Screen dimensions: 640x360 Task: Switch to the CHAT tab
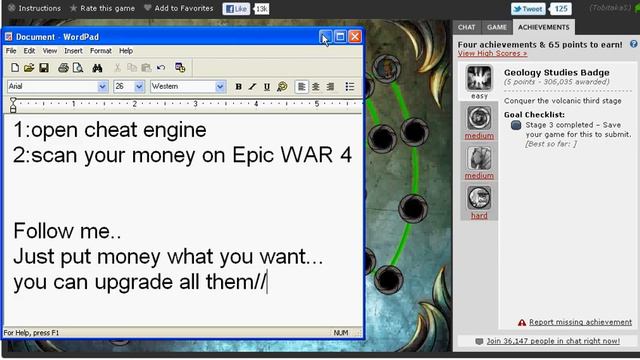(467, 27)
